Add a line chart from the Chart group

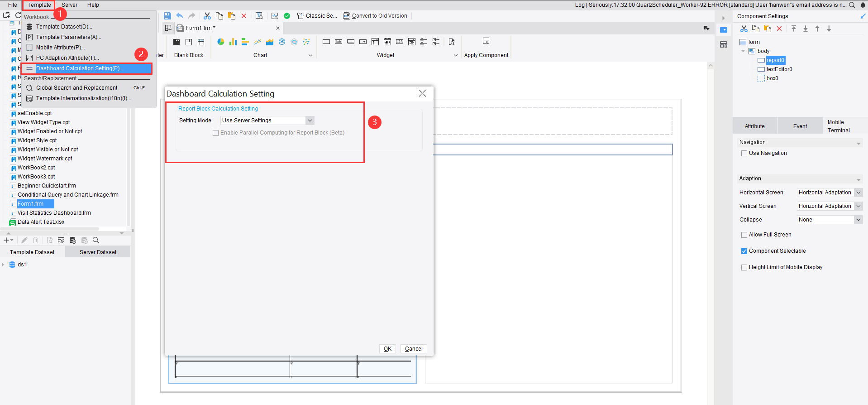pos(258,42)
